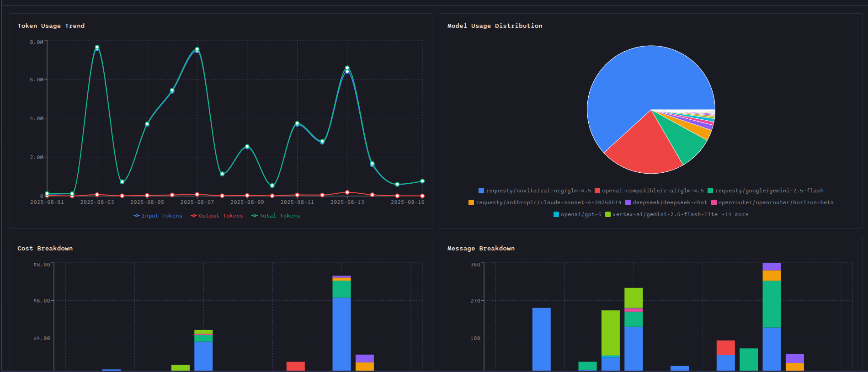Toggle the Input Tokens legend series

pyautogui.click(x=158, y=216)
